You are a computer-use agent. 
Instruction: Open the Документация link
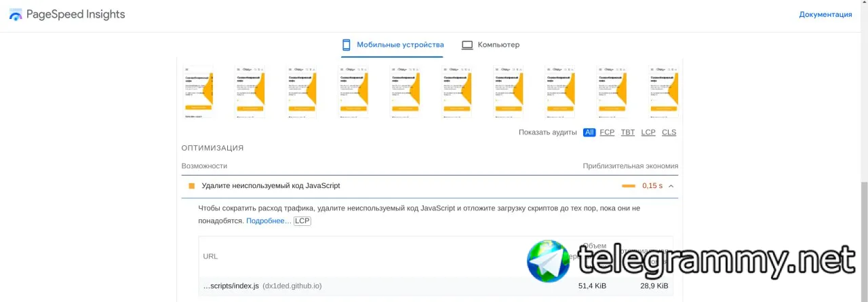(x=825, y=14)
